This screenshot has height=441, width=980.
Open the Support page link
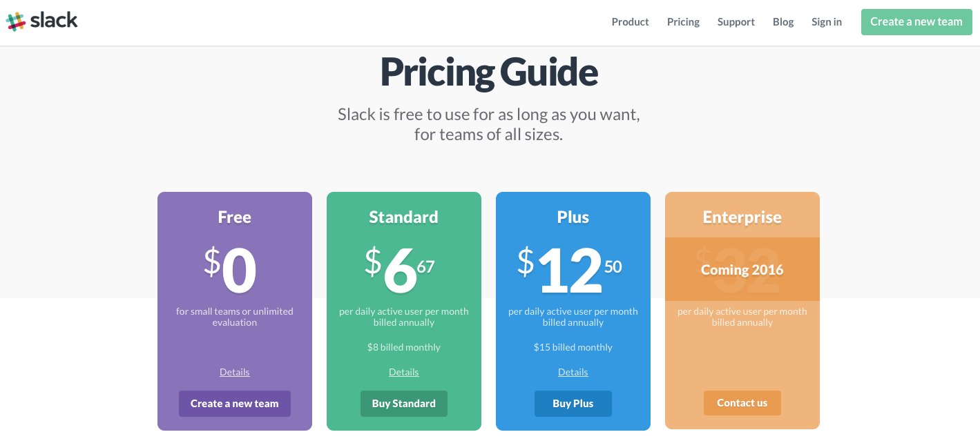coord(736,22)
